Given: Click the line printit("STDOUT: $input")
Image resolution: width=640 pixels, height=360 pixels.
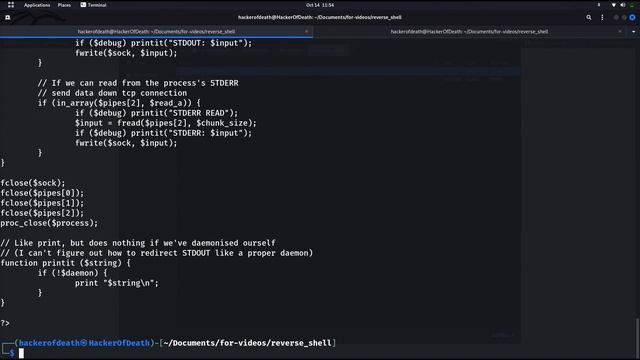Looking at the screenshot, I should tap(163, 43).
